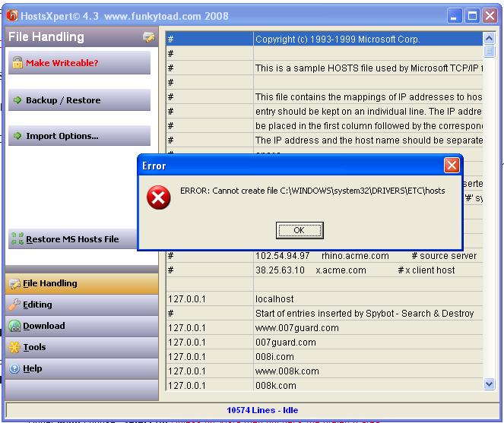This screenshot has width=504, height=423.
Task: Select row 'entry should be kept on an individual line'
Action: pyautogui.click(x=325, y=112)
